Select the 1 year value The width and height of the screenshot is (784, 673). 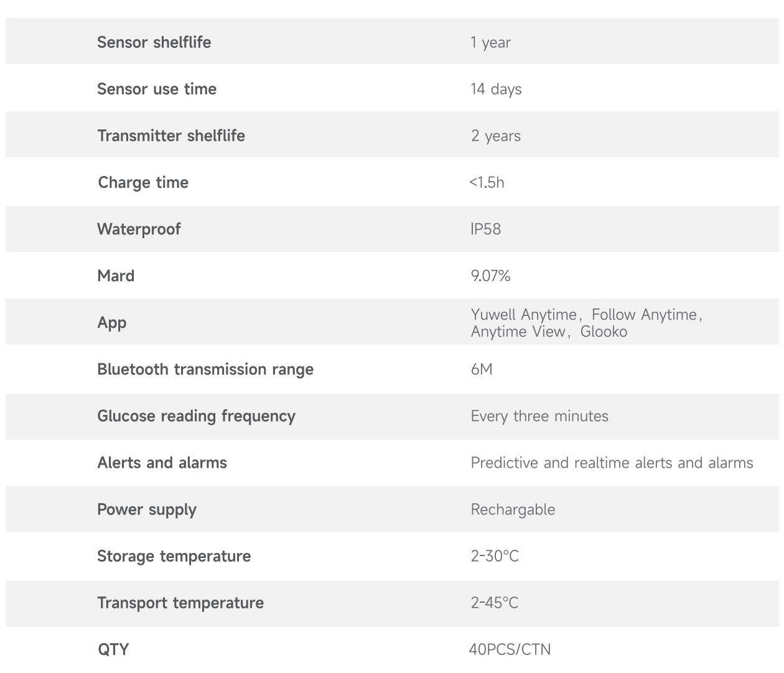click(x=490, y=42)
